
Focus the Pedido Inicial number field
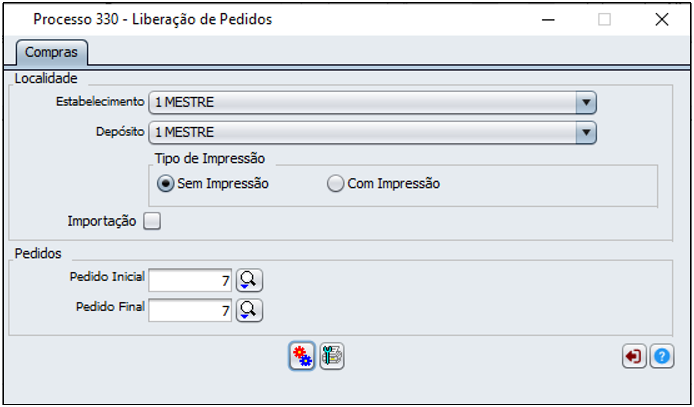click(x=190, y=280)
